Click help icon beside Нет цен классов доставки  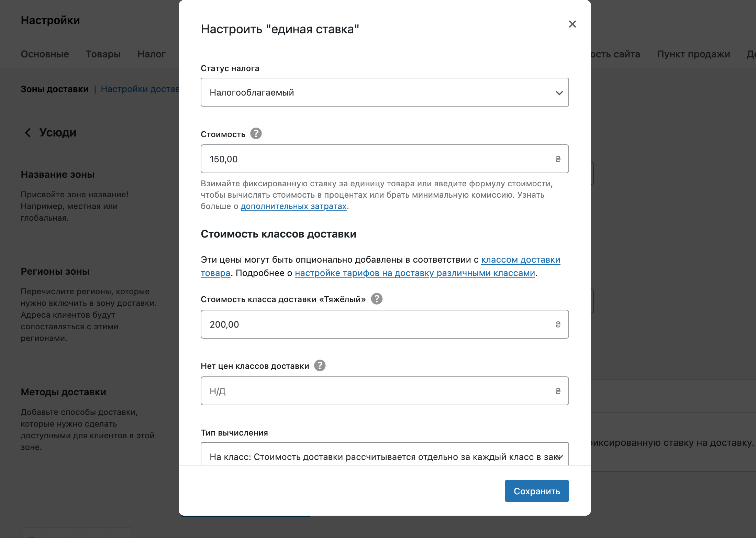320,365
